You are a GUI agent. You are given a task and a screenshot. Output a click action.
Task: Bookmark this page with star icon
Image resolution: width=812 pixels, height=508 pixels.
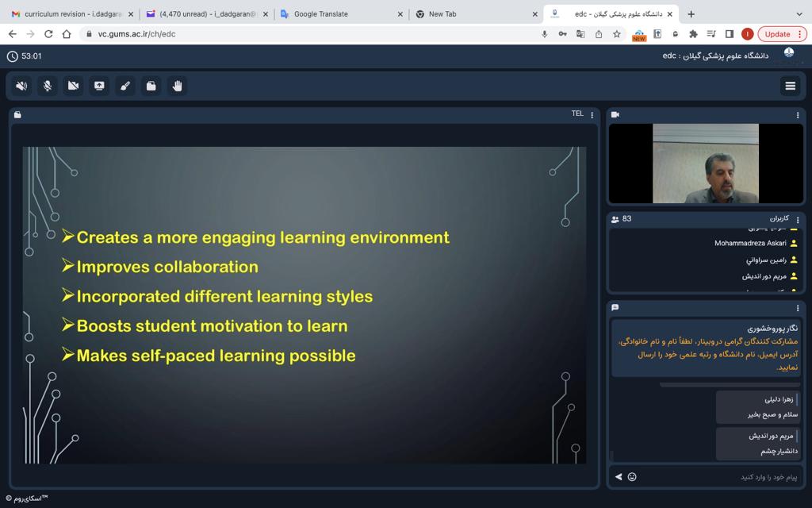coord(617,34)
